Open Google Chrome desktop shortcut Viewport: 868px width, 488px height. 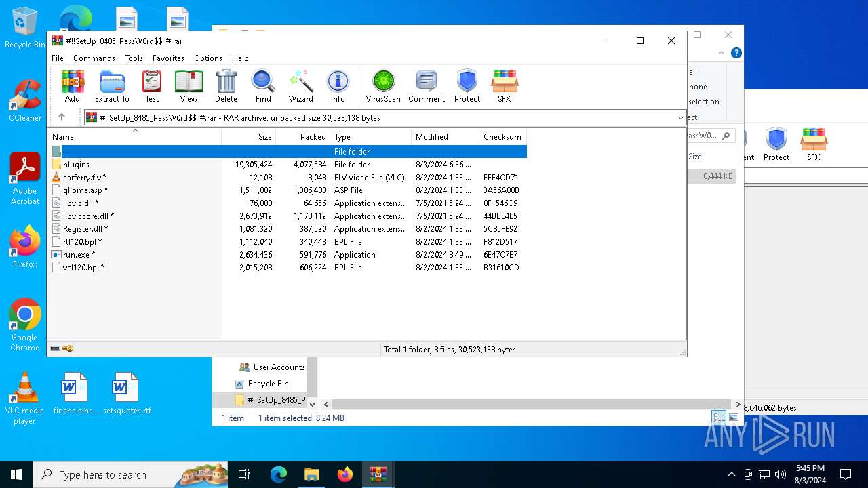click(25, 325)
